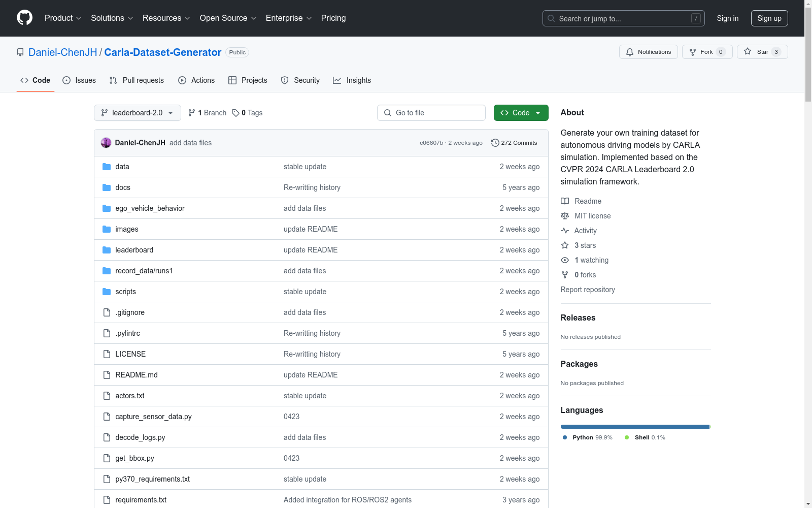Expand the leaderboard-2.0 branch selector
The width and height of the screenshot is (812, 508).
137,113
